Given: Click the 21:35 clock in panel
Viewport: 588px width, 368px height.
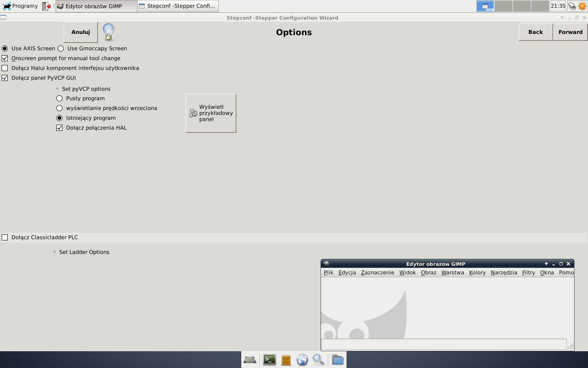Looking at the screenshot, I should tap(558, 6).
